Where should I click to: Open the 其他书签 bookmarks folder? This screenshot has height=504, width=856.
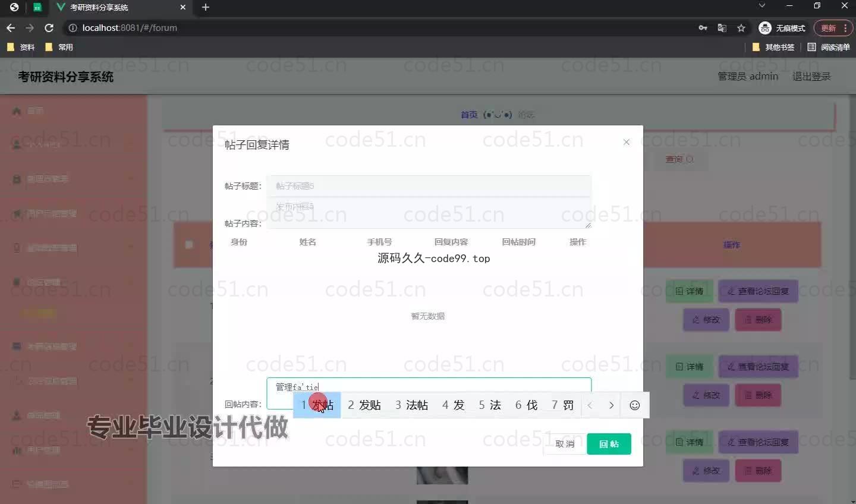point(773,47)
